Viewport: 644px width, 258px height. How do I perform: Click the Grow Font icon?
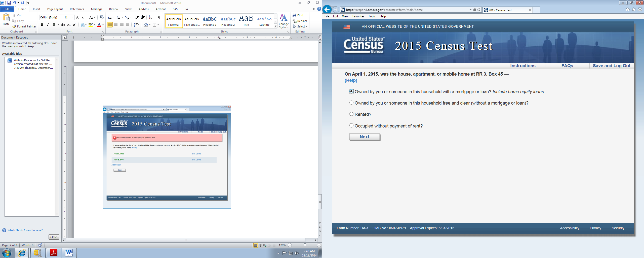click(x=77, y=17)
